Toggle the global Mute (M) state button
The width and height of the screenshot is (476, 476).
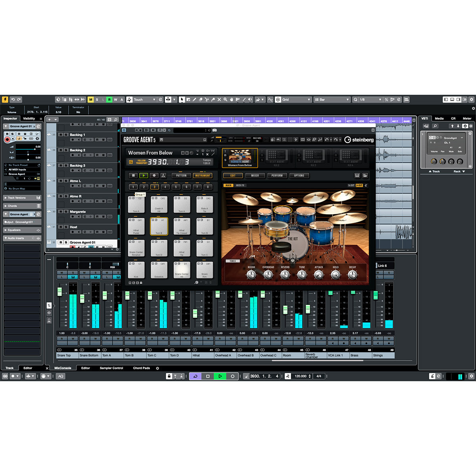coord(90,100)
